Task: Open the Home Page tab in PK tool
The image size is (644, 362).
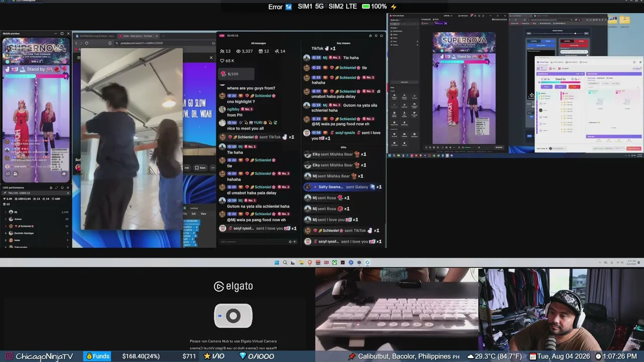Action: [x=543, y=62]
